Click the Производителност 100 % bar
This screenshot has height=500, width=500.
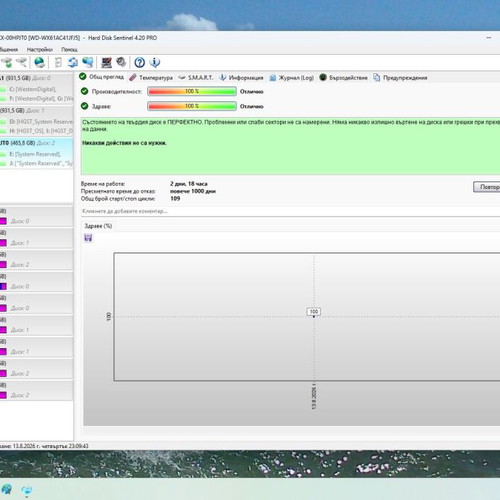(192, 91)
